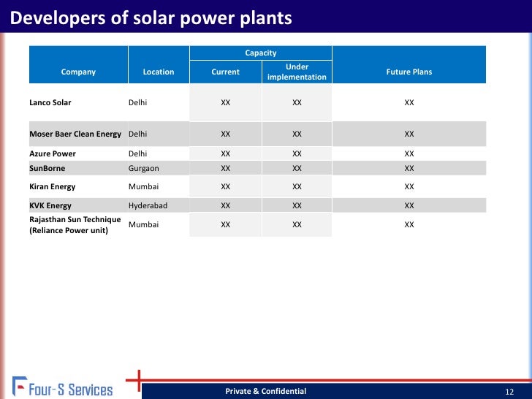Click Current capacity 'XX' for SunBorne

(x=226, y=168)
